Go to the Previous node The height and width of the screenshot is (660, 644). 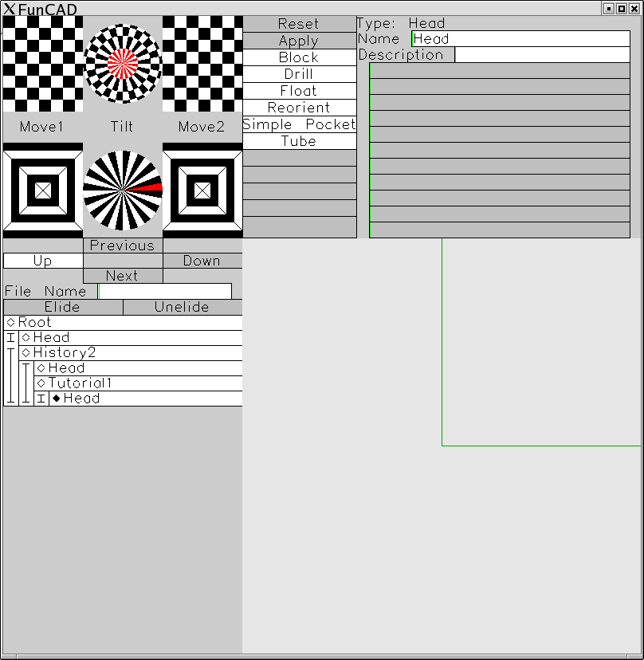click(x=123, y=246)
